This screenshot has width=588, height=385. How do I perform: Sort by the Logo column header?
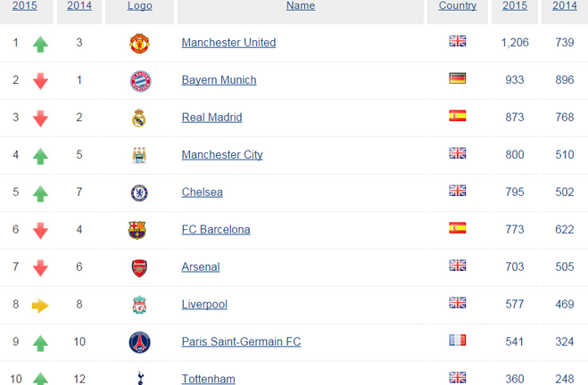click(x=139, y=5)
